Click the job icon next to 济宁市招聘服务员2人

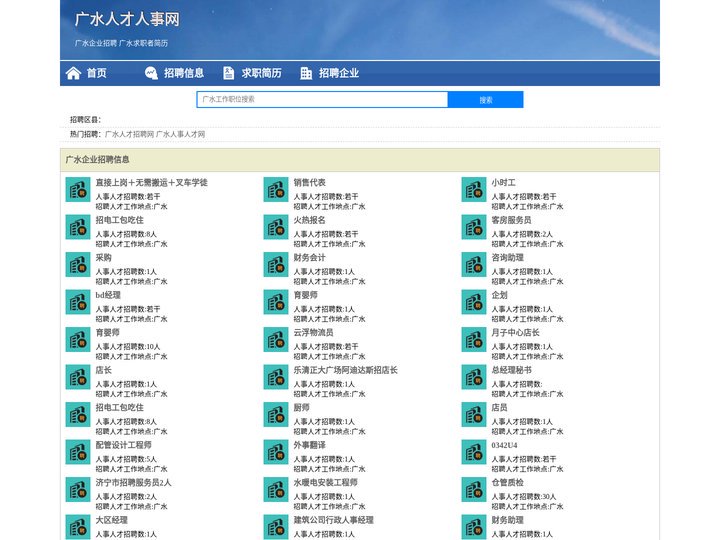(x=78, y=489)
